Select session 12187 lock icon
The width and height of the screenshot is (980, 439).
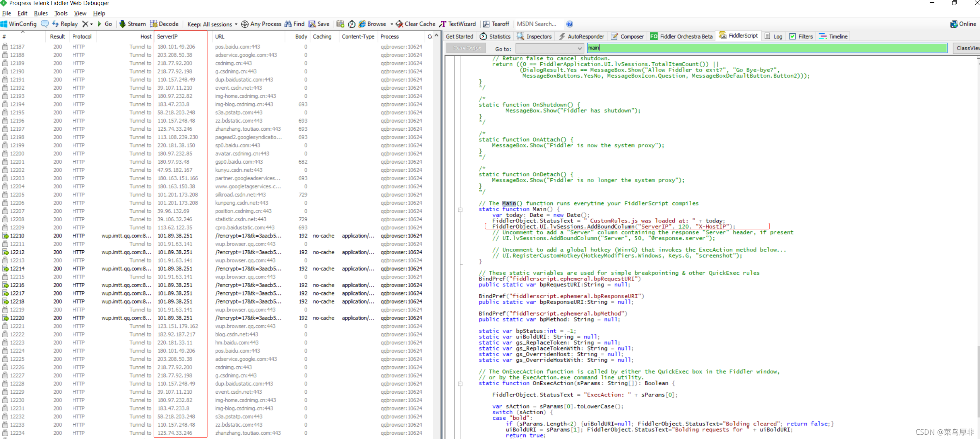point(5,46)
